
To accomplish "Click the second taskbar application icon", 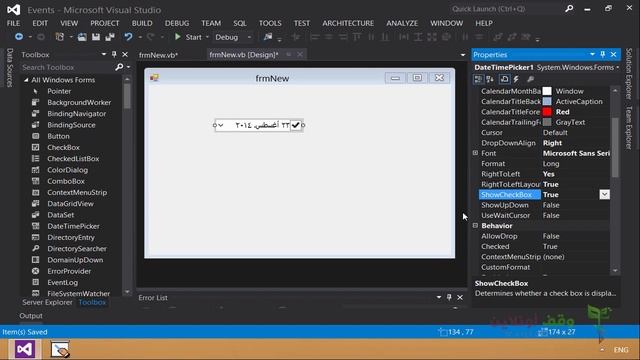I will pos(60,349).
